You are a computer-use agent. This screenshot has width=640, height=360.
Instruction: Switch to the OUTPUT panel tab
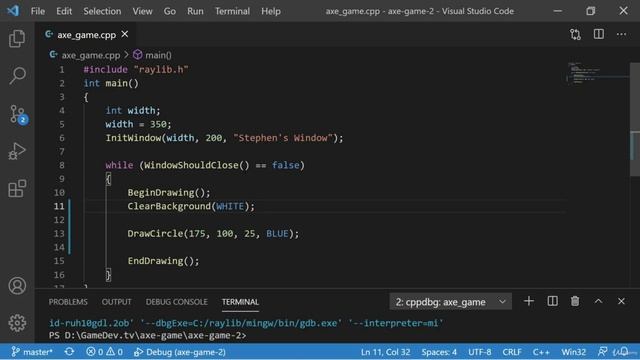click(116, 302)
